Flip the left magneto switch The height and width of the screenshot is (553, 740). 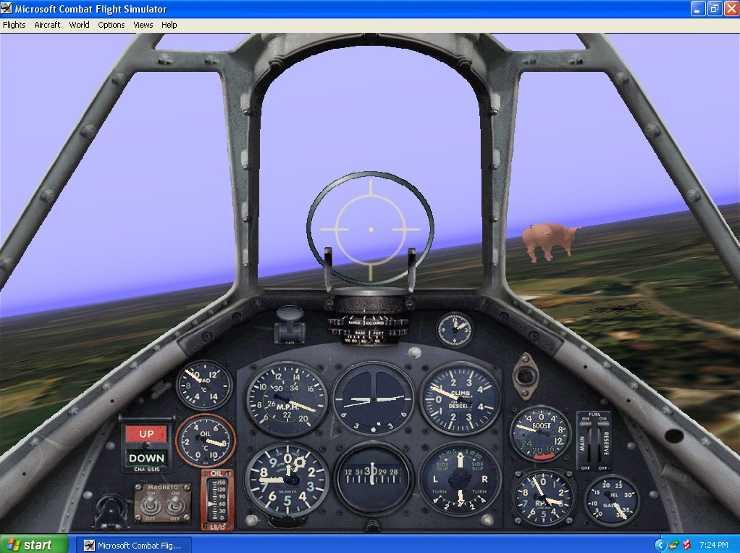(x=150, y=507)
